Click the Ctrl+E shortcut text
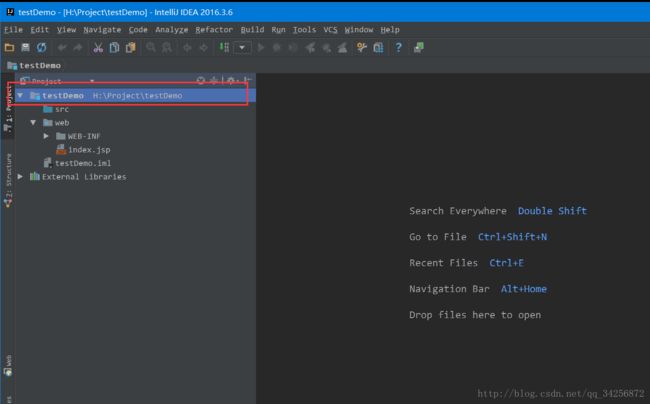The width and height of the screenshot is (650, 404). 507,263
